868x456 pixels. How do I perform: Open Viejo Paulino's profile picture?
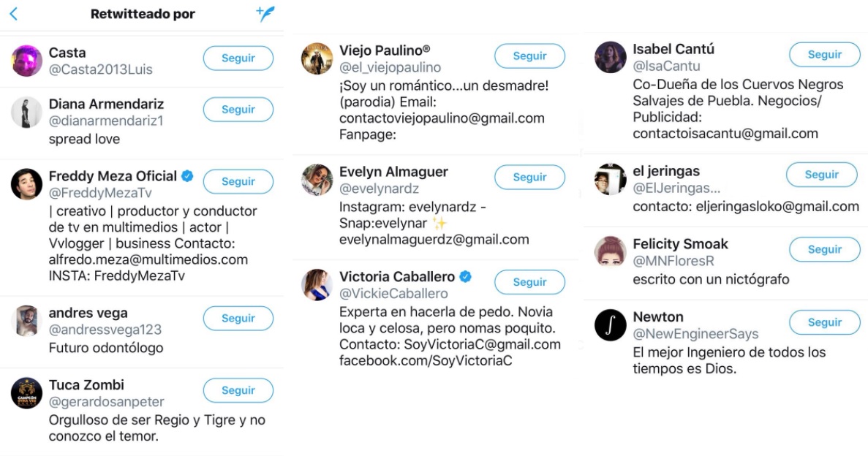point(317,58)
